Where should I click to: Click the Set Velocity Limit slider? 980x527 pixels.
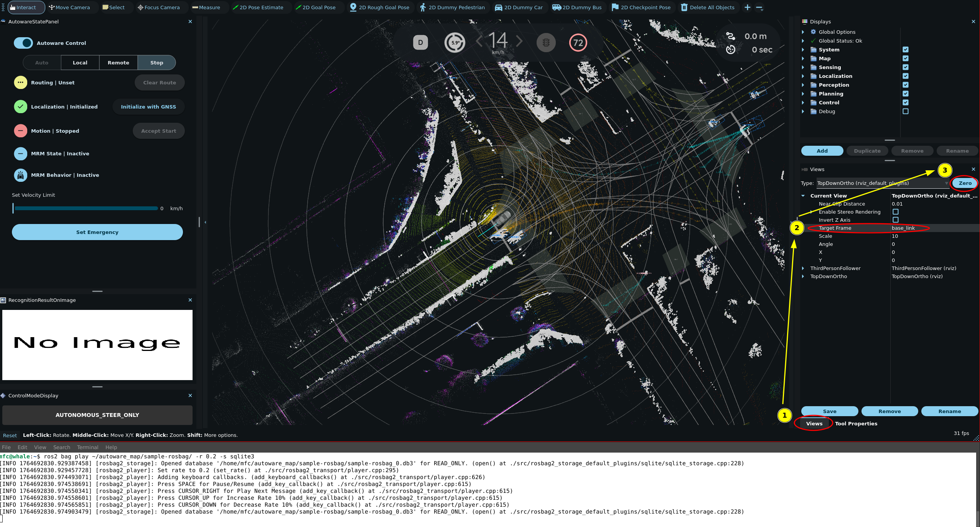86,208
